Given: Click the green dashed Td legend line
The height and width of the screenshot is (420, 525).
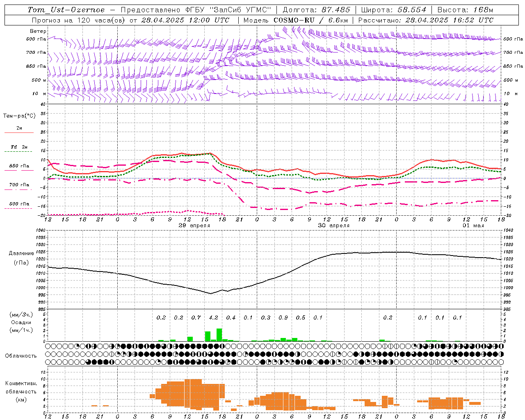Looking at the screenshot, I should pos(18,152).
